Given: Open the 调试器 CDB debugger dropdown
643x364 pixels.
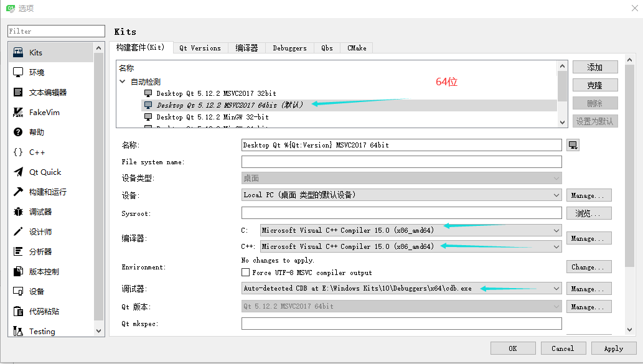Looking at the screenshot, I should coord(401,289).
